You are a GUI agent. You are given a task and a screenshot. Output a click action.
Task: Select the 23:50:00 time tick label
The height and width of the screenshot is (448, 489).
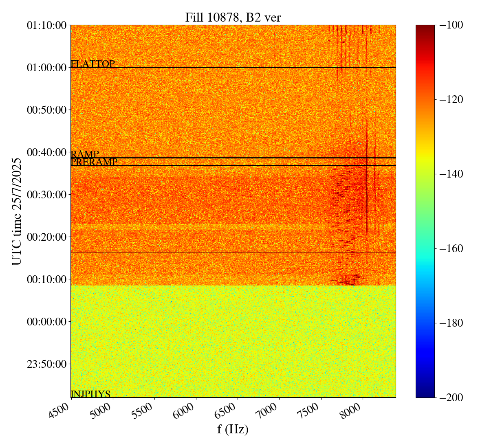[x=46, y=364]
